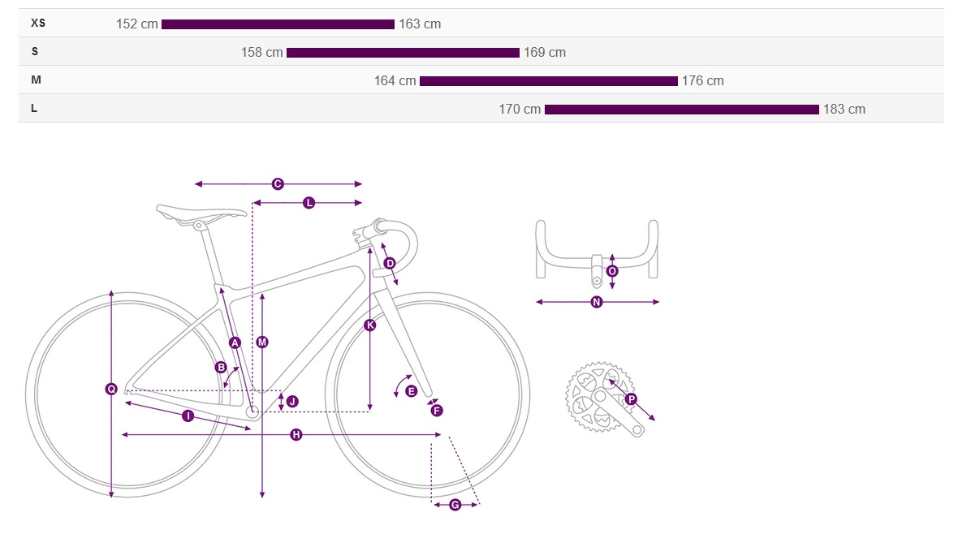
Task: Select the I chainstay length marker
Action: (x=188, y=416)
